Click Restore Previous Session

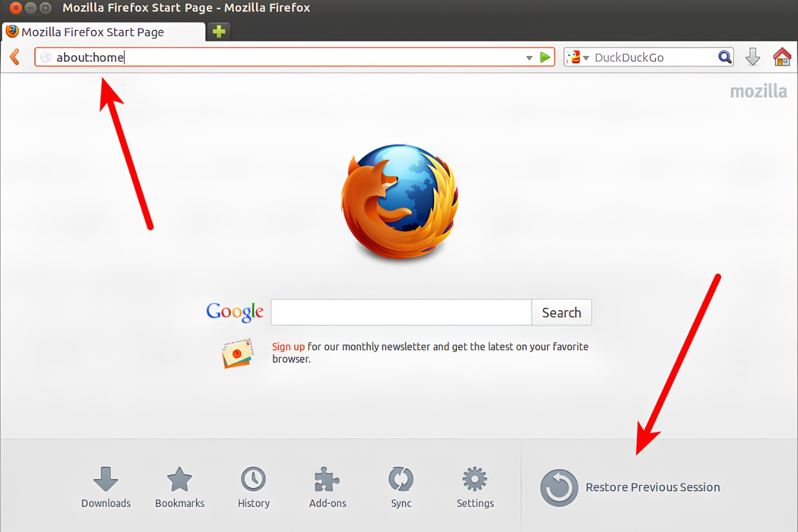click(653, 487)
